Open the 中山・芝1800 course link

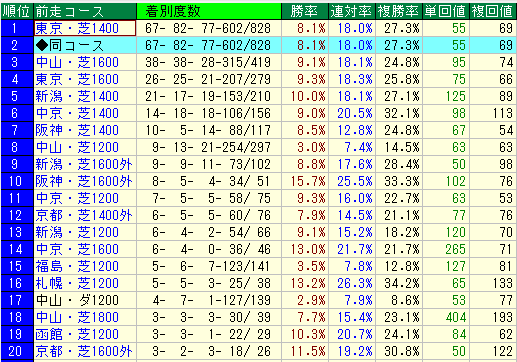click(77, 317)
